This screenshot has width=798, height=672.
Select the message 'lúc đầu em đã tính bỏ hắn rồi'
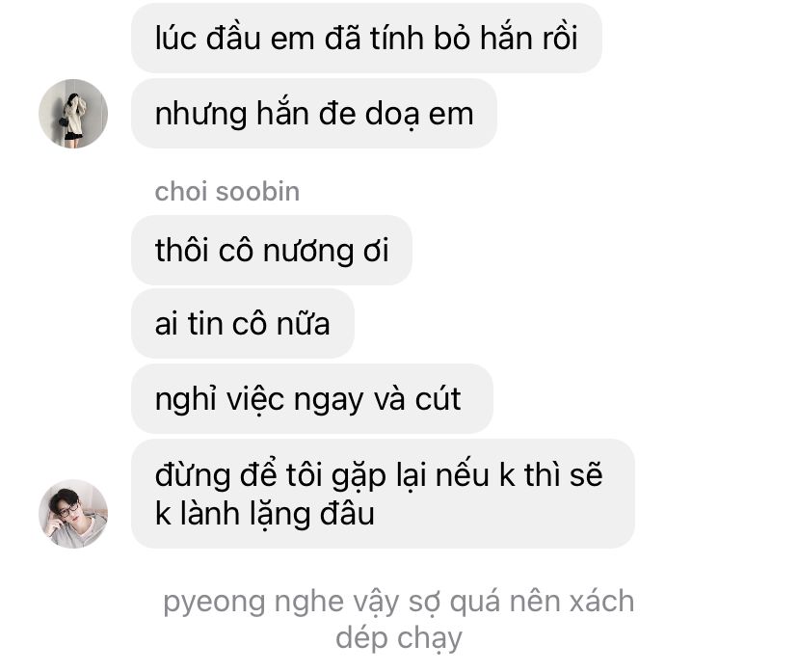(x=366, y=39)
